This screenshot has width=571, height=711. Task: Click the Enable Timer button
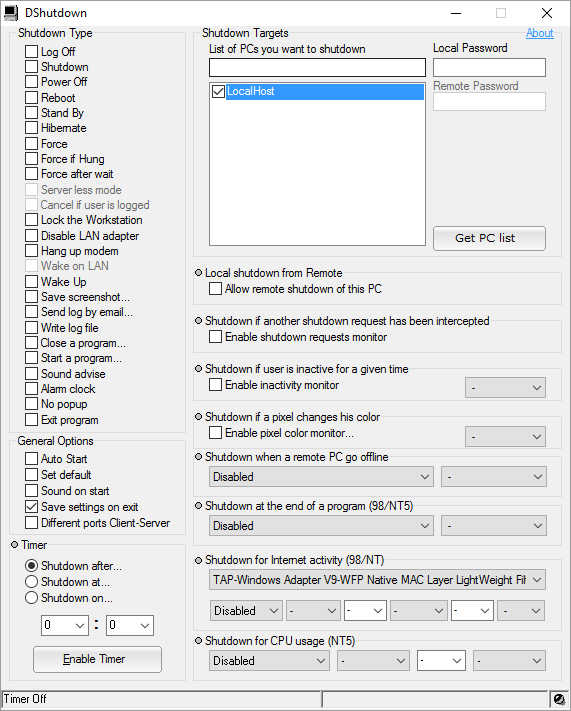click(x=97, y=659)
